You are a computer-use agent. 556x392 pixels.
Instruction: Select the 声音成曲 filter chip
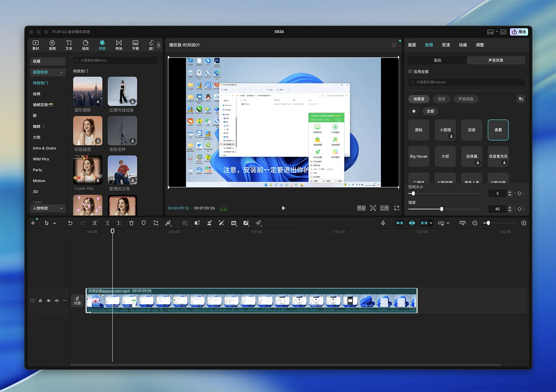point(466,99)
